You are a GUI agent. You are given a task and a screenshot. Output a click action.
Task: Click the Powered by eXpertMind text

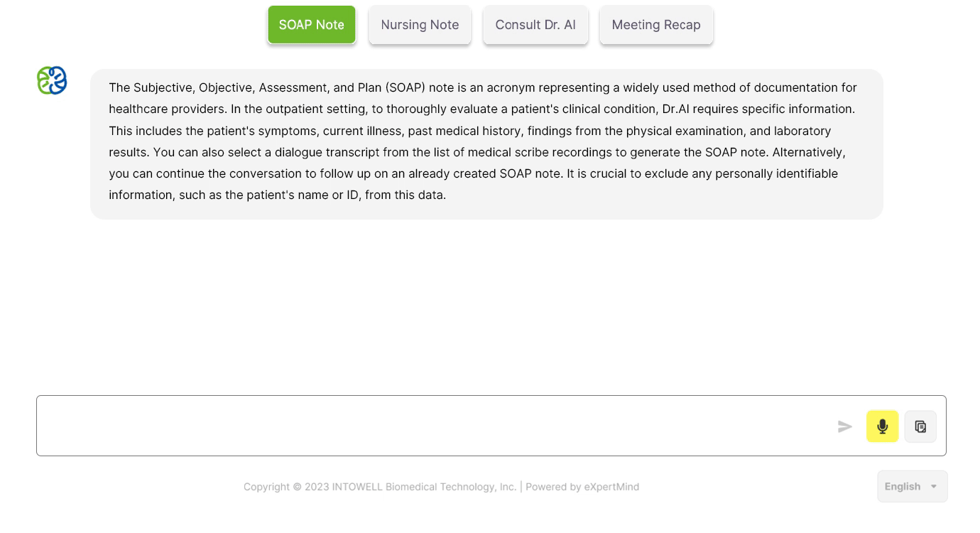(x=582, y=487)
